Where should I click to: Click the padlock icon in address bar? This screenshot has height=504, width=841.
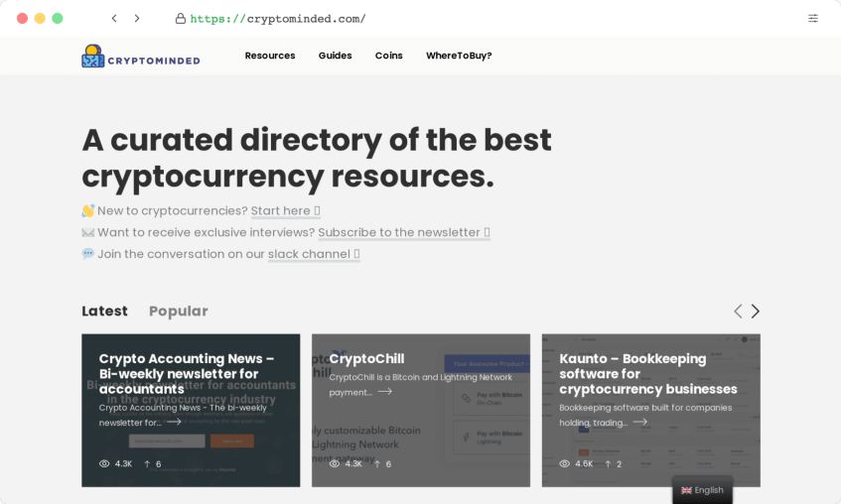[x=181, y=19]
